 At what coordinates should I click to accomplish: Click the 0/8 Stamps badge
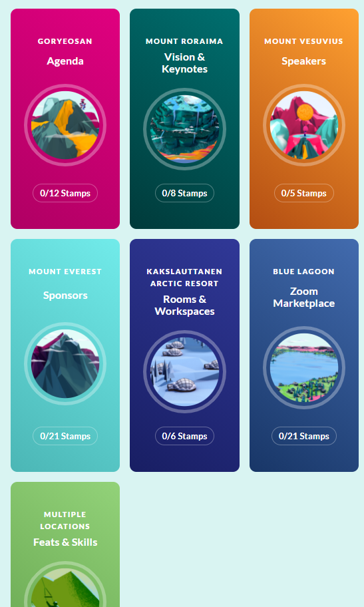pyautogui.click(x=185, y=193)
